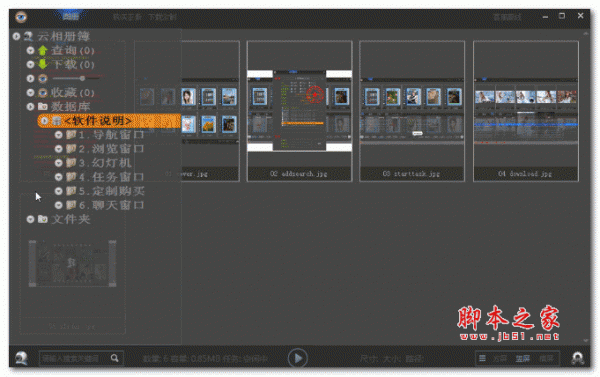Click the book icon for 5.定制购买
Viewport: 600px width, 377px height.
[71, 191]
